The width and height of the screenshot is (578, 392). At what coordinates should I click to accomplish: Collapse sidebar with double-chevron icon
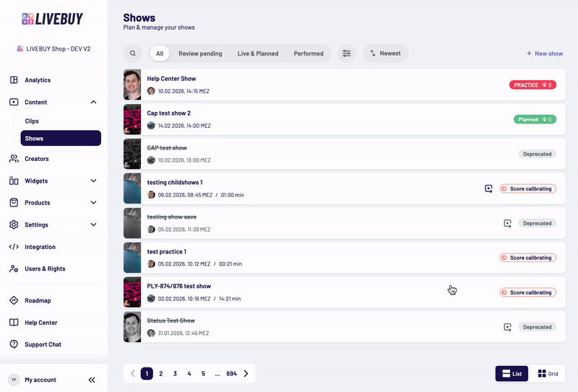click(92, 380)
